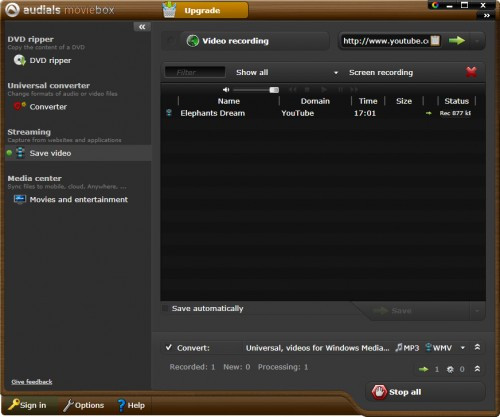
Task: Click the YouTube URL field
Action: [385, 41]
